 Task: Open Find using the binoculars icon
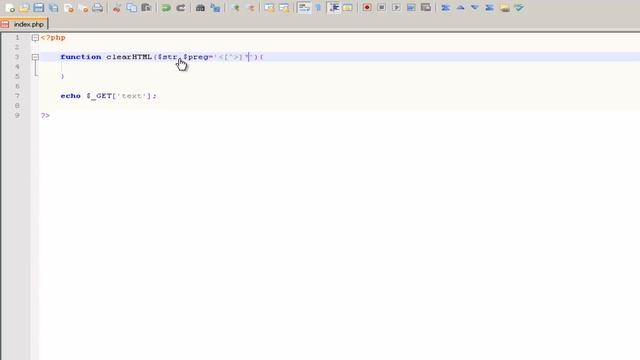point(200,8)
